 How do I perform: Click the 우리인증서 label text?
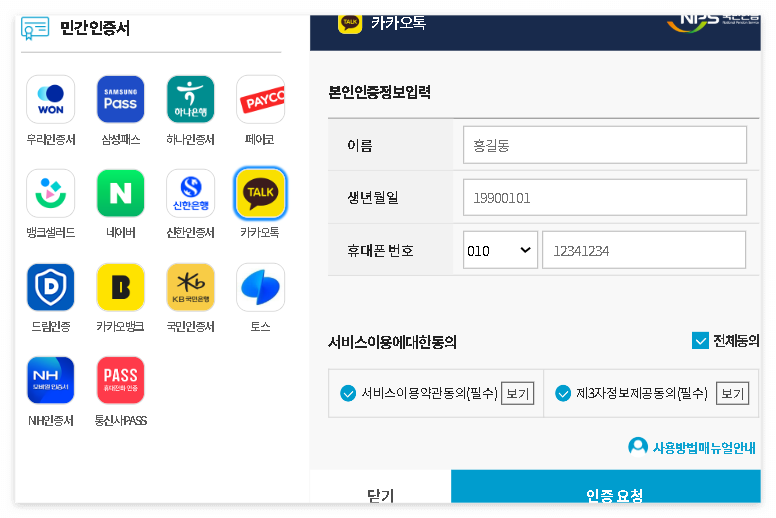pyautogui.click(x=50, y=140)
